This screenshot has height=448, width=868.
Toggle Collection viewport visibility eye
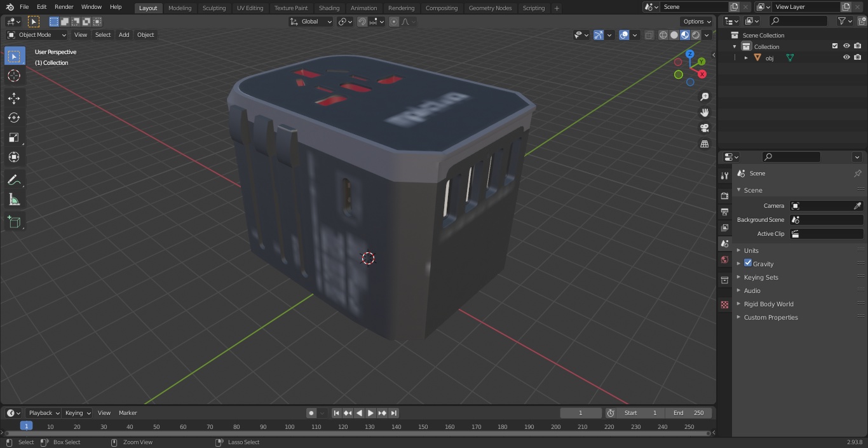tap(846, 46)
